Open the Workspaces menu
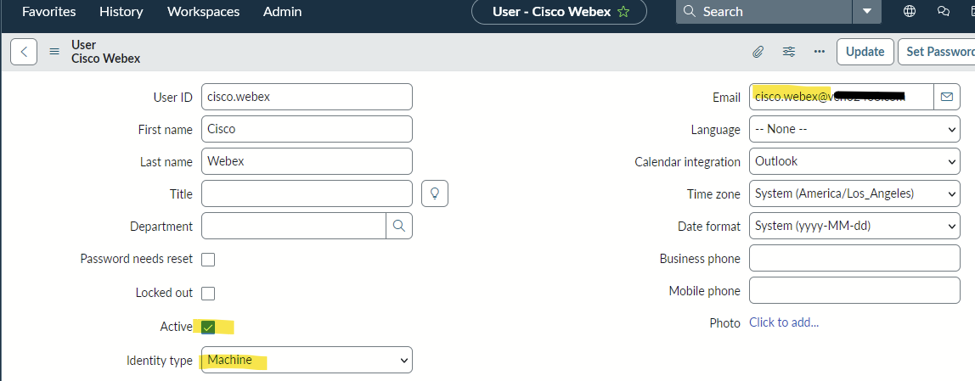The height and width of the screenshot is (381, 975). (x=203, y=11)
